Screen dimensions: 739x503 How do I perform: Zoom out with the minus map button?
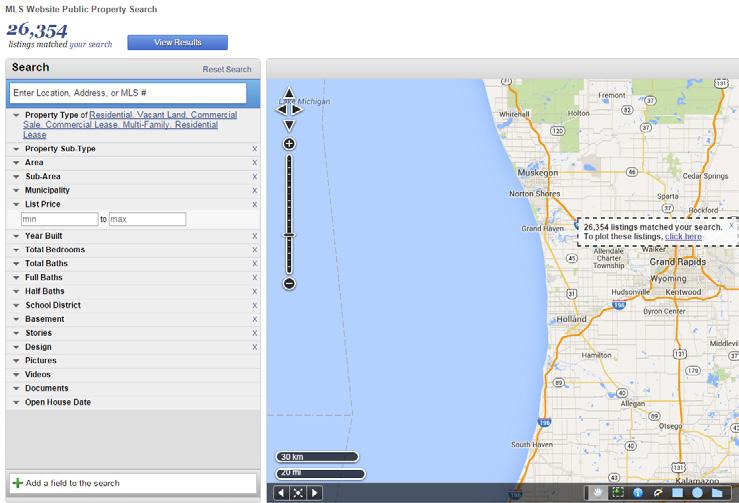coord(289,283)
